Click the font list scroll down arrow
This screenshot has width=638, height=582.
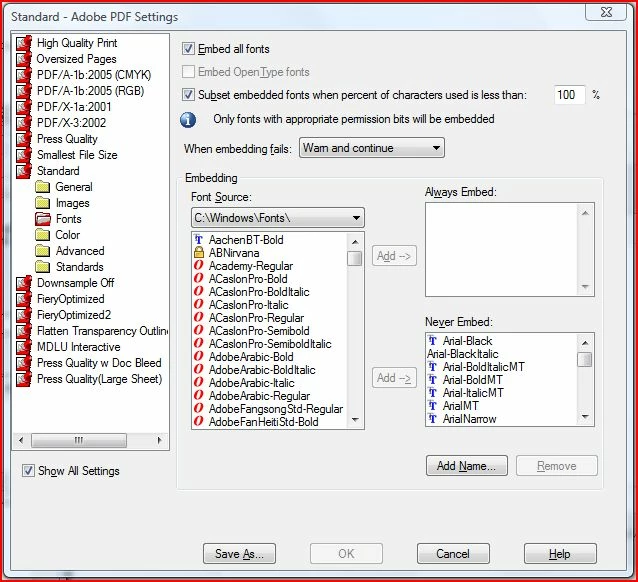355,420
